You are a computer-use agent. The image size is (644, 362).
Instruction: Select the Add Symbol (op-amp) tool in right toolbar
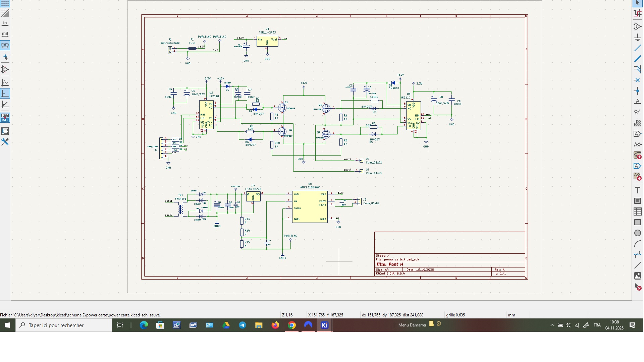(x=637, y=26)
